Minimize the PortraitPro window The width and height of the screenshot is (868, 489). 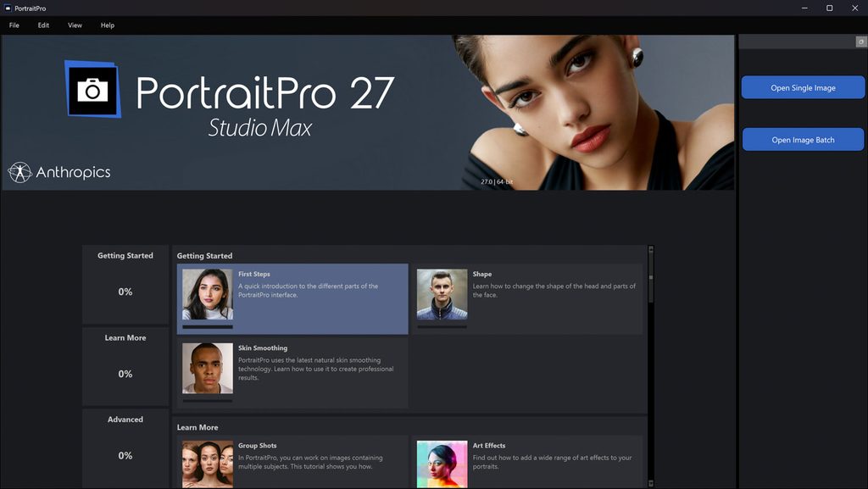click(804, 8)
